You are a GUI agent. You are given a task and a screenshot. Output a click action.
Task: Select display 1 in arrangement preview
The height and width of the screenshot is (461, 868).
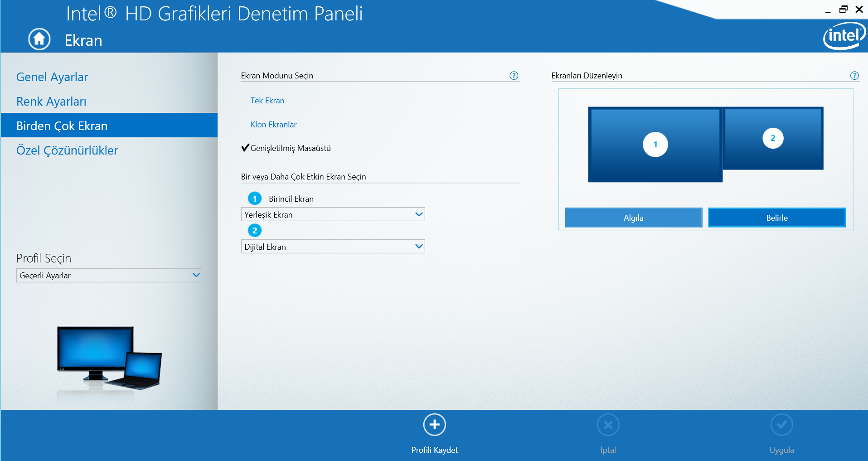tap(655, 145)
